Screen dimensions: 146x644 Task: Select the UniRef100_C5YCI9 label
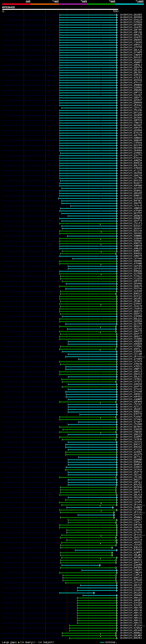coord(131,540)
